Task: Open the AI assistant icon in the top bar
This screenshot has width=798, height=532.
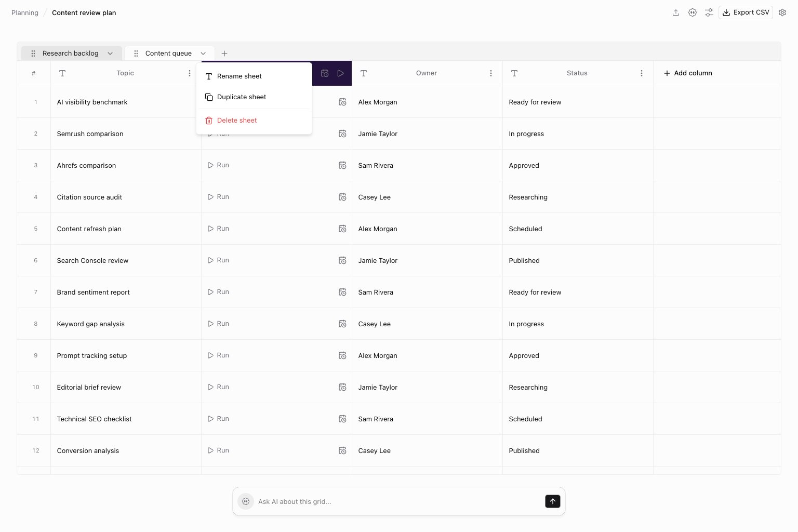Action: click(693, 12)
